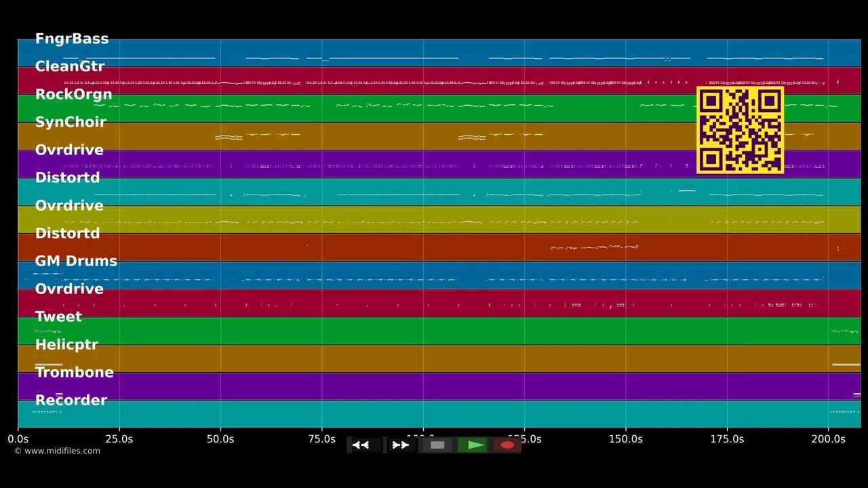
Task: Select the GM Drums track lane
Action: [x=439, y=275]
